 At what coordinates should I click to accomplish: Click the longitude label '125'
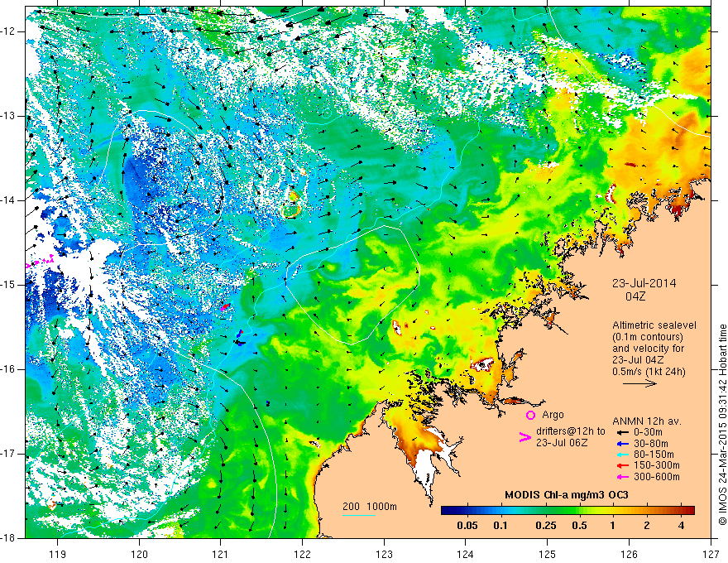click(x=548, y=554)
